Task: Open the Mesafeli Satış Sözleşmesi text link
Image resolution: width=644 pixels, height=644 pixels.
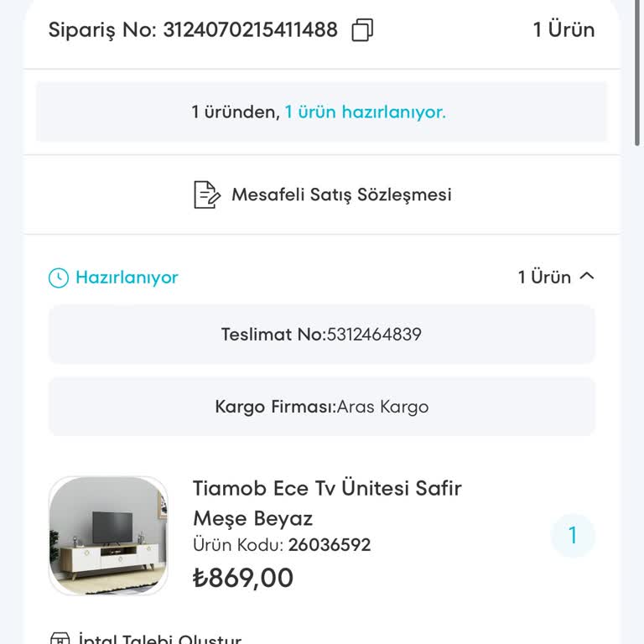Action: (x=341, y=195)
